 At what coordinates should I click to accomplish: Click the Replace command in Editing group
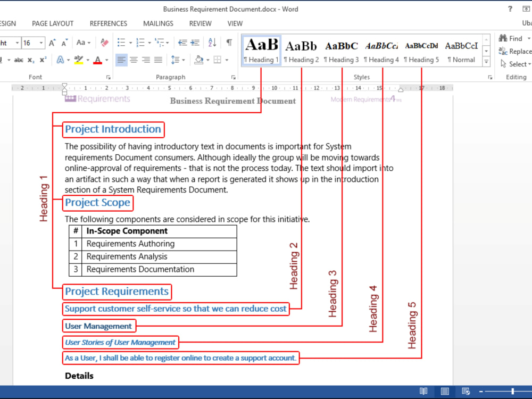pos(515,51)
